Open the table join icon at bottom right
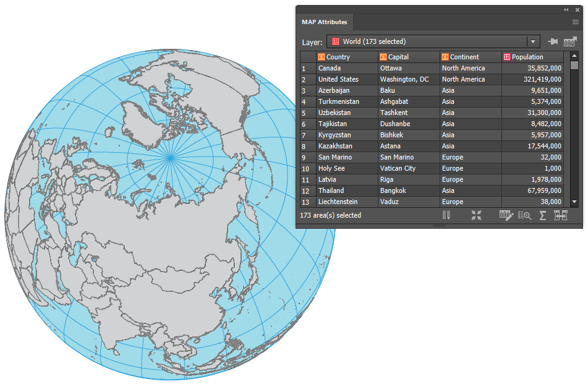 (x=561, y=215)
